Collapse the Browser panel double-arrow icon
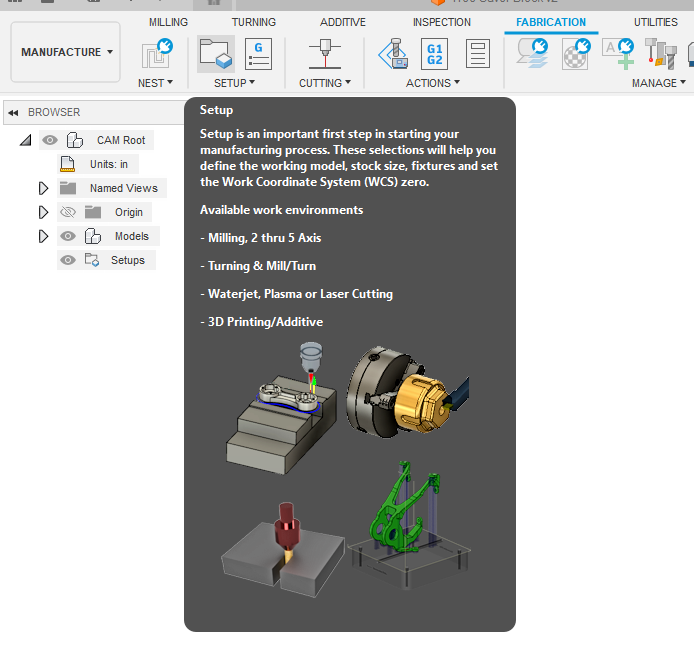 (x=13, y=113)
